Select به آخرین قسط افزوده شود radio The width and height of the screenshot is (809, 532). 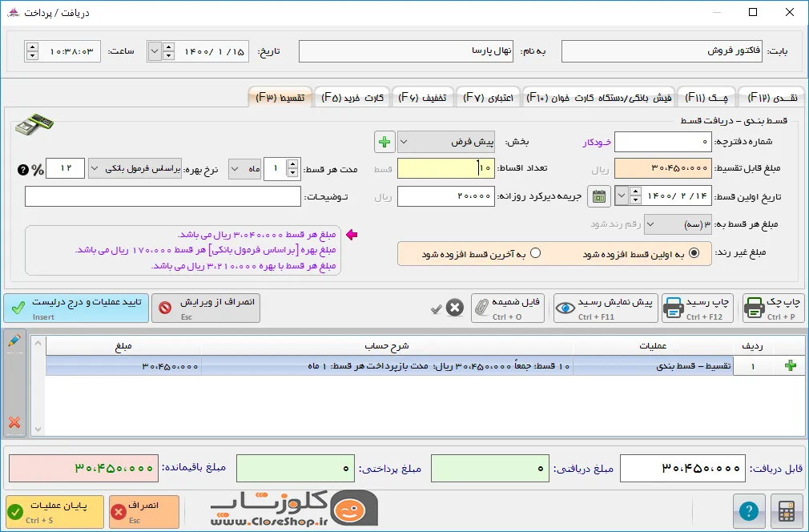tap(536, 253)
